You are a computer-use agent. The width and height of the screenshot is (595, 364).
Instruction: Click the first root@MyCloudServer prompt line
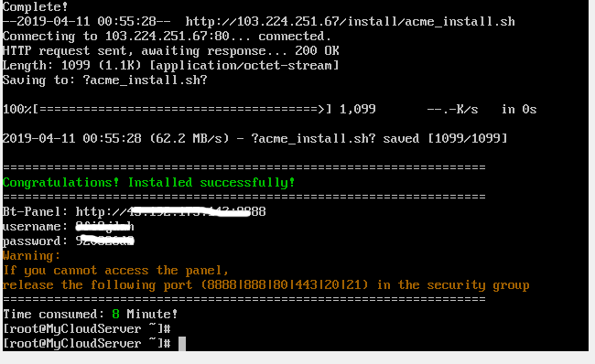(x=87, y=328)
